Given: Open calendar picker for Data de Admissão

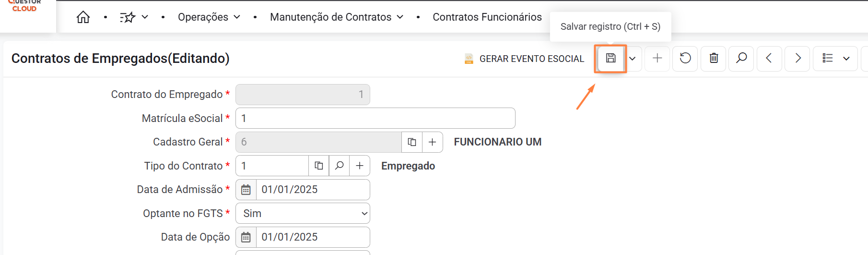Looking at the screenshot, I should click(x=246, y=190).
